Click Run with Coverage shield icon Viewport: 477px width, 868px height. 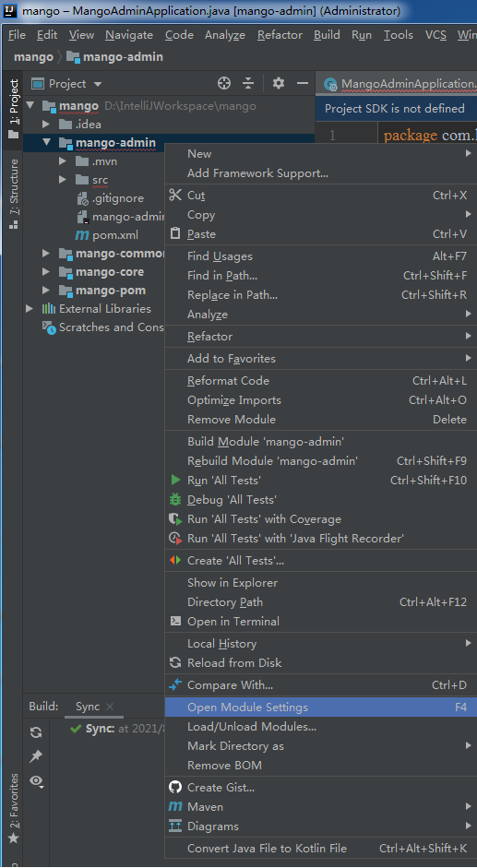(175, 518)
